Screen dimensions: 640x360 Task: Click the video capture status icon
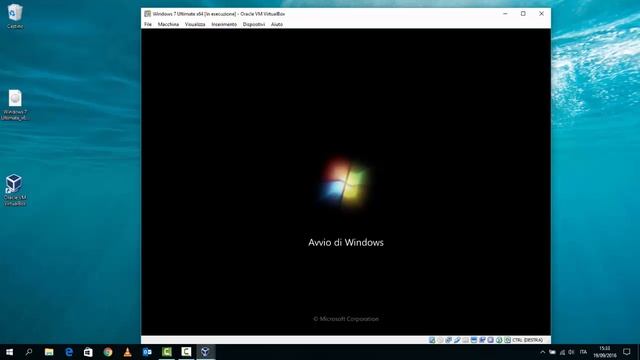(x=482, y=340)
